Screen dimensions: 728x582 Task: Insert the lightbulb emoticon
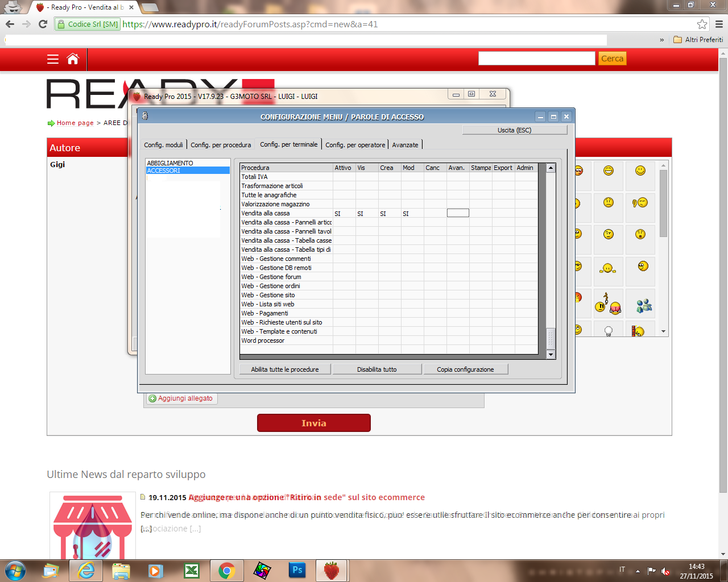[x=609, y=331]
